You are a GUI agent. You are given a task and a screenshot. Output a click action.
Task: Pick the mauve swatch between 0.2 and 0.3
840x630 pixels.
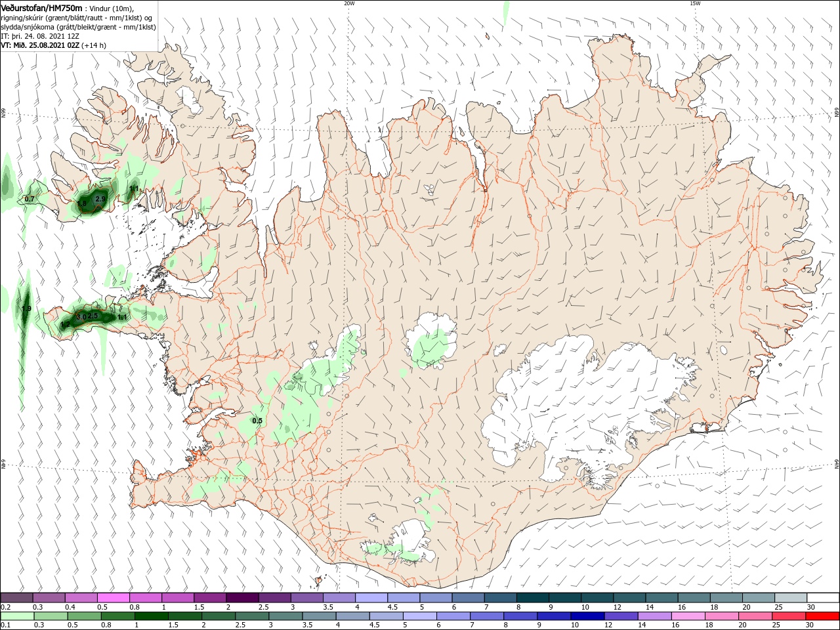coord(16,598)
